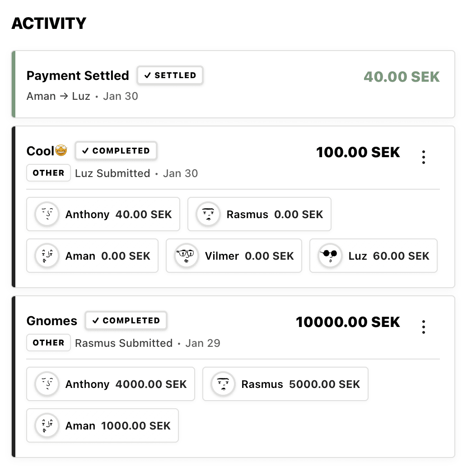Open the three-dot menu on the Cool expense
This screenshot has width=467, height=476.
coord(424,156)
